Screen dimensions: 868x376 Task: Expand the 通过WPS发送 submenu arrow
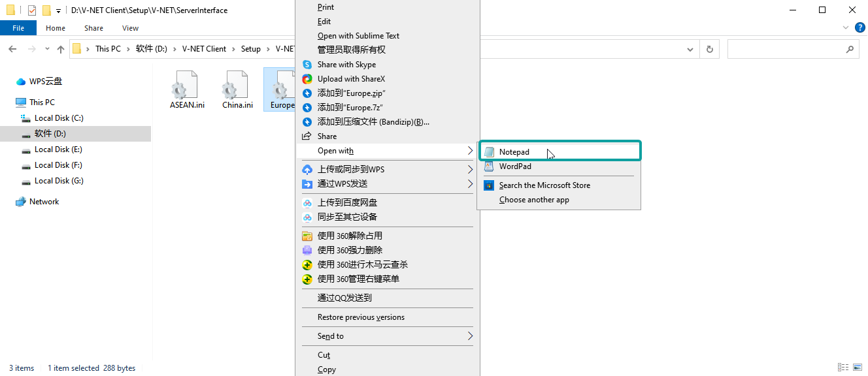(x=470, y=184)
